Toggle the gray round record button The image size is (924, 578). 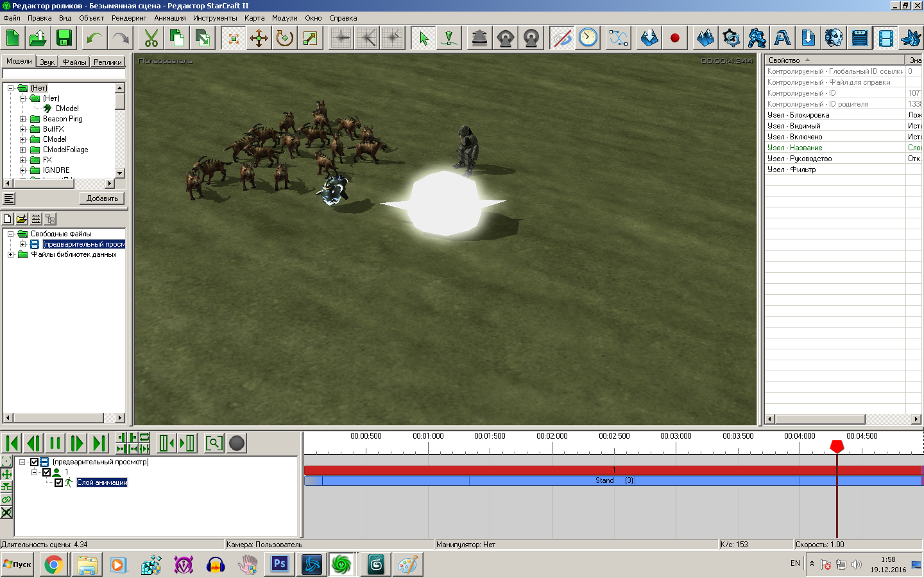(x=237, y=443)
